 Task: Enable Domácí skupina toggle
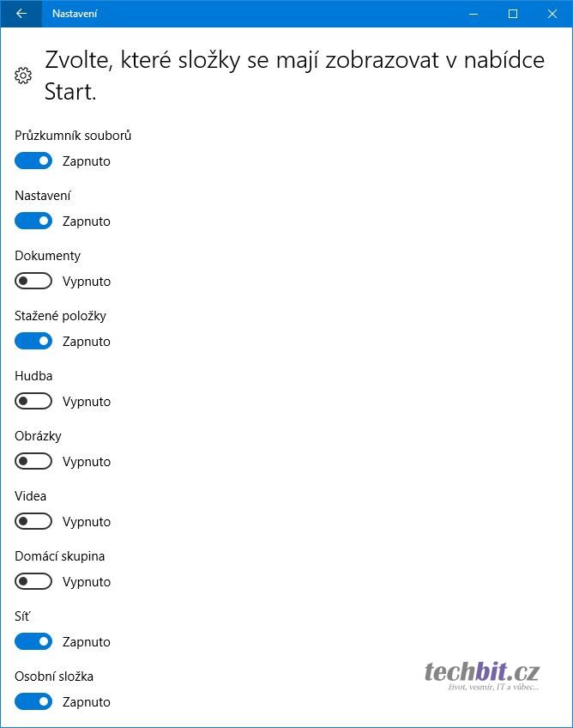pos(33,582)
